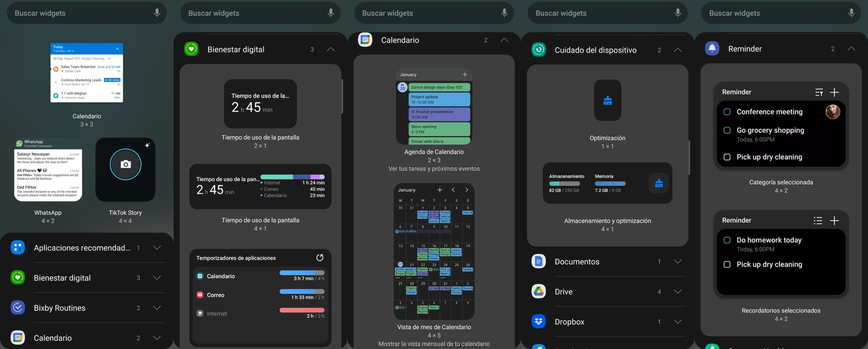Click the Dropbox icon
868x349 pixels.
pos(538,321)
